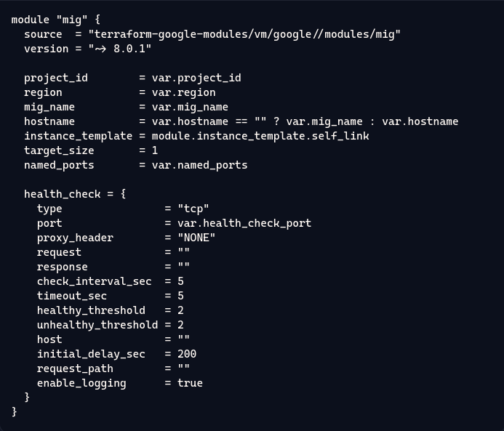Click the module name "mig" in the first line

point(75,20)
